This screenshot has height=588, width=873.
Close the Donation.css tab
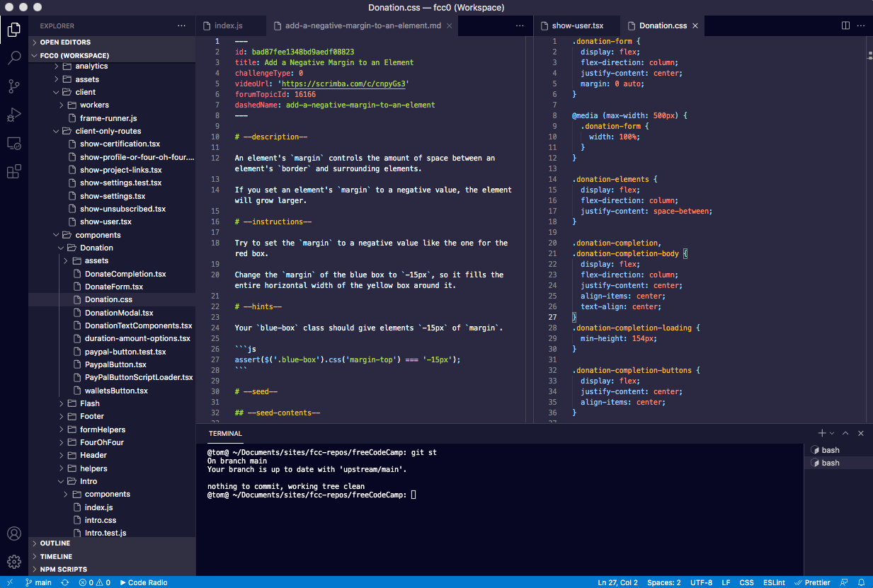pyautogui.click(x=695, y=25)
